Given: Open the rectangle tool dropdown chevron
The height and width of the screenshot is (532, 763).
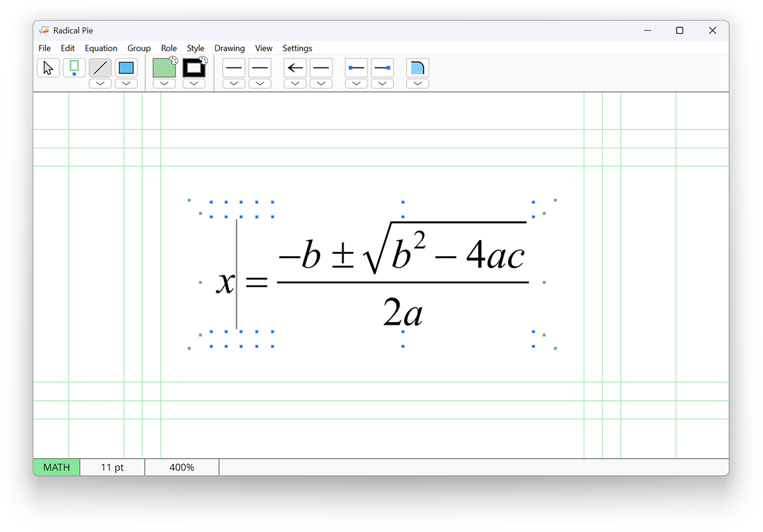Looking at the screenshot, I should coord(126,83).
